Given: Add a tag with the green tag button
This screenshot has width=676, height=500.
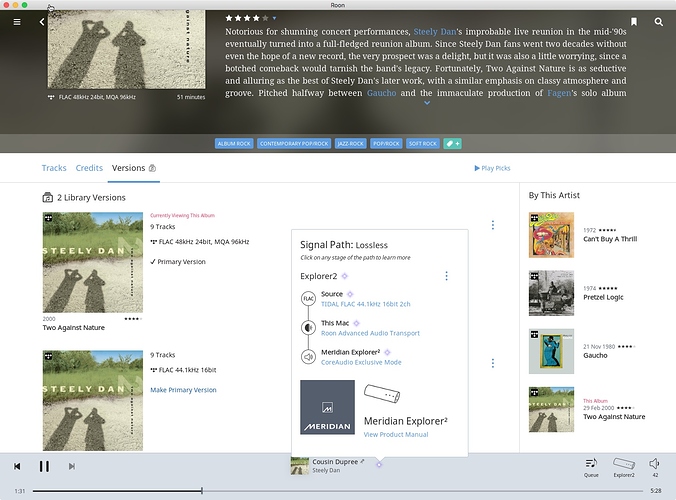Looking at the screenshot, I should coord(452,144).
